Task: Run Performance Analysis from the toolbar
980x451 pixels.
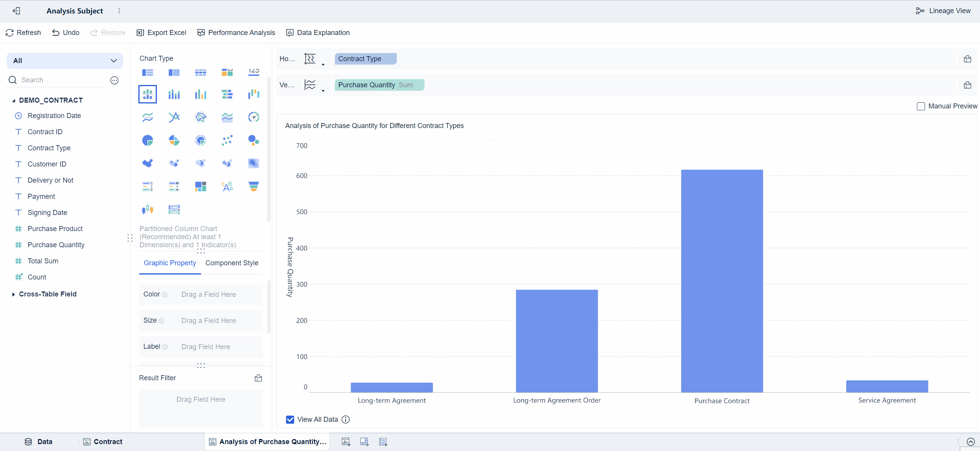Action: tap(236, 32)
